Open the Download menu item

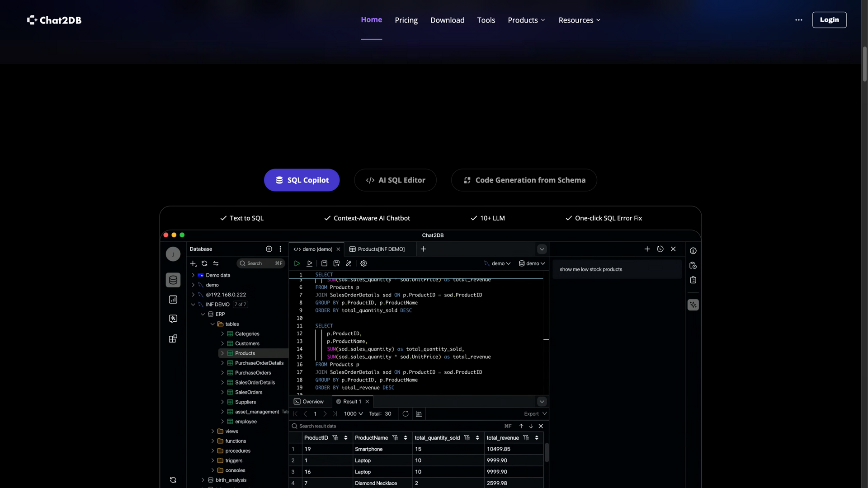(447, 20)
